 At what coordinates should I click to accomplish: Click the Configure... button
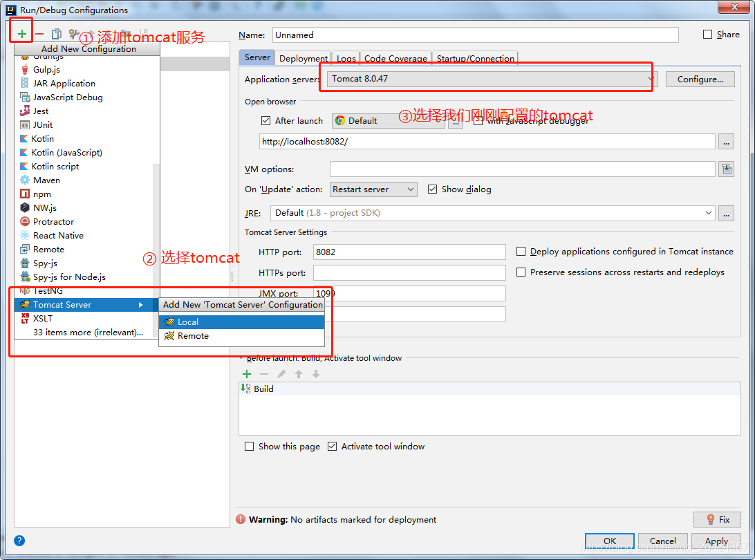point(700,79)
